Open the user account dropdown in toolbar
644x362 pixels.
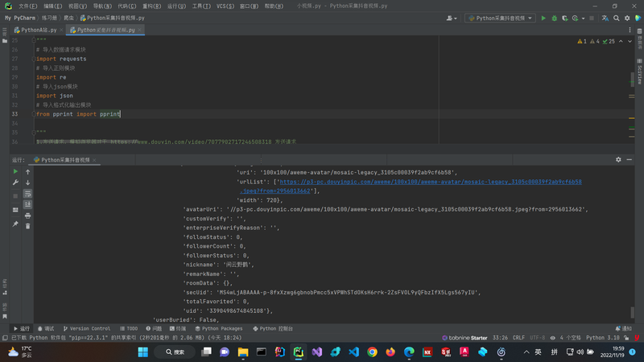pyautogui.click(x=452, y=18)
